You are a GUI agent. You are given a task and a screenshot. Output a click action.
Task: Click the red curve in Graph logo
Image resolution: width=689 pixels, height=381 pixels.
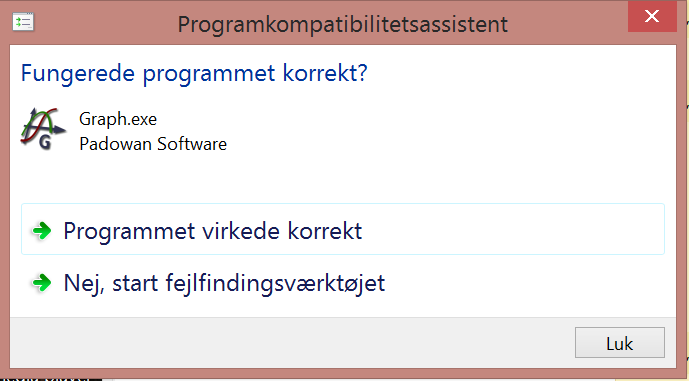click(x=39, y=127)
